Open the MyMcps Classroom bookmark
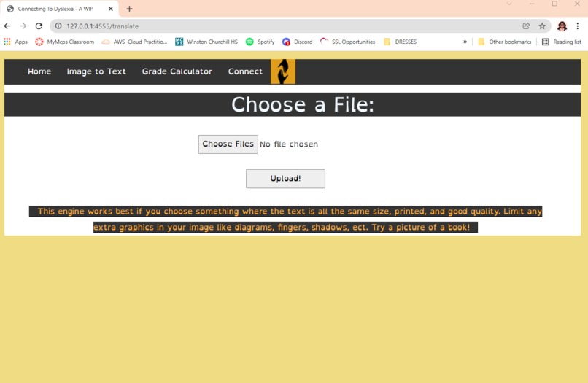 (64, 42)
